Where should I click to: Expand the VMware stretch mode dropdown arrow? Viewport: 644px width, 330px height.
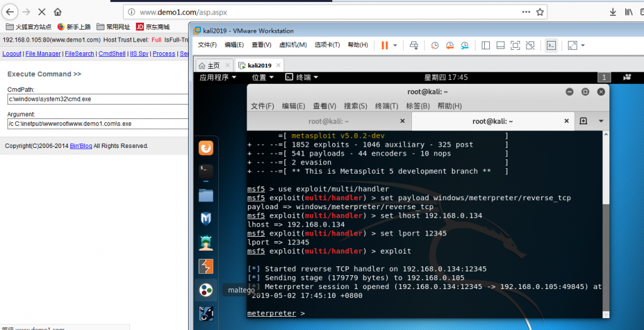coord(582,45)
